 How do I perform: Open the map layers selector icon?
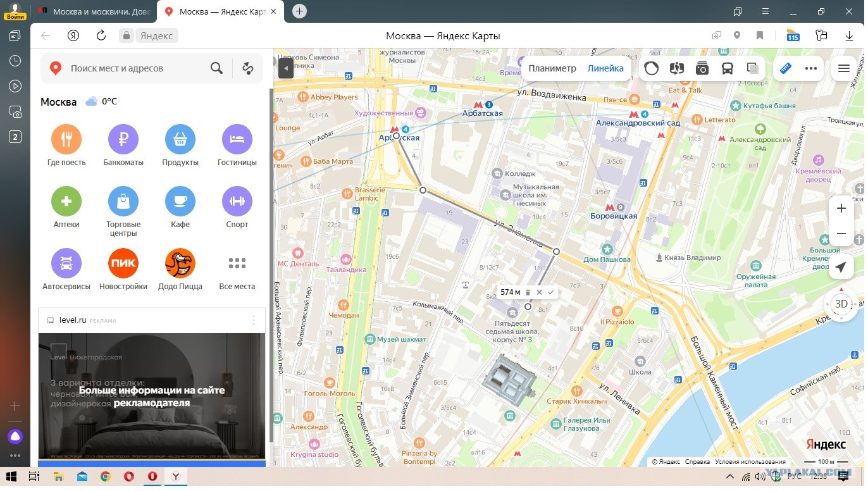[753, 68]
